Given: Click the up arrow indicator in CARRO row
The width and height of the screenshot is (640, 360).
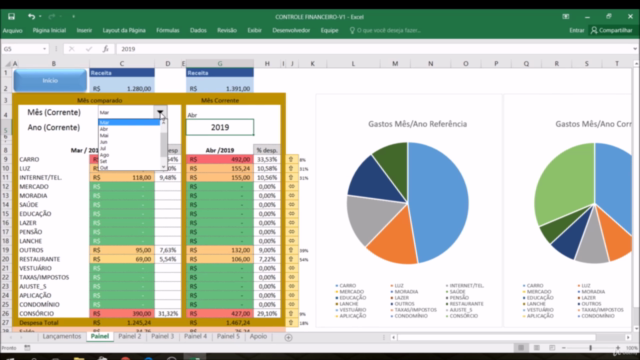Looking at the screenshot, I should pyautogui.click(x=291, y=160).
